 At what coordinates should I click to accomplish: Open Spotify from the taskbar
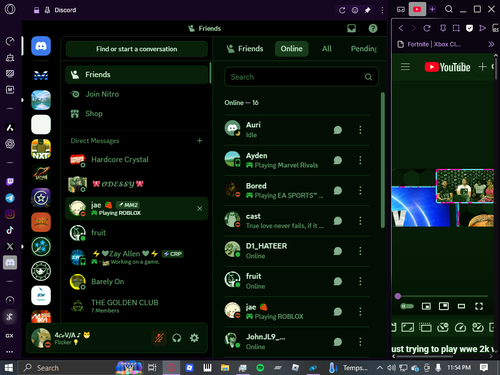click(260, 368)
